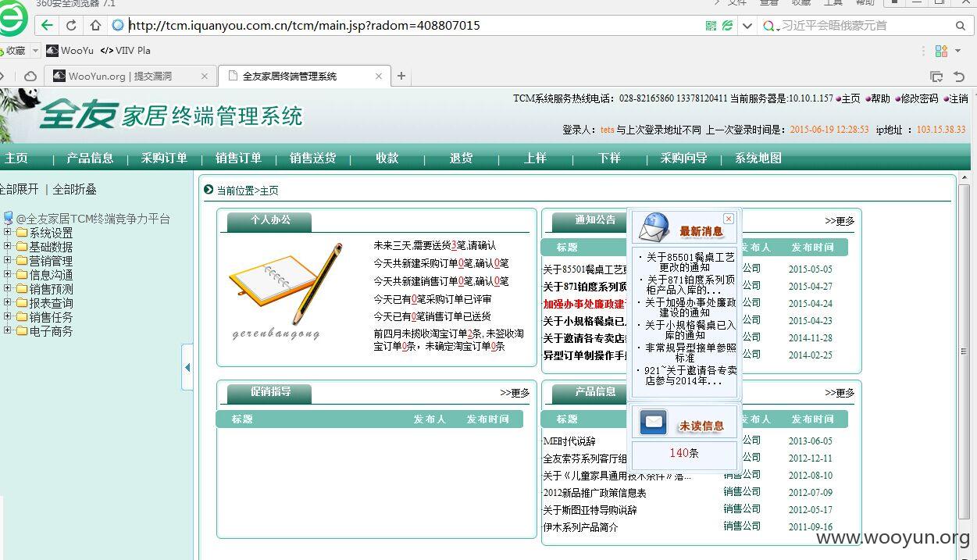This screenshot has width=977, height=560.
Task: Open the VIIV Pla bookmark
Action: [126, 51]
